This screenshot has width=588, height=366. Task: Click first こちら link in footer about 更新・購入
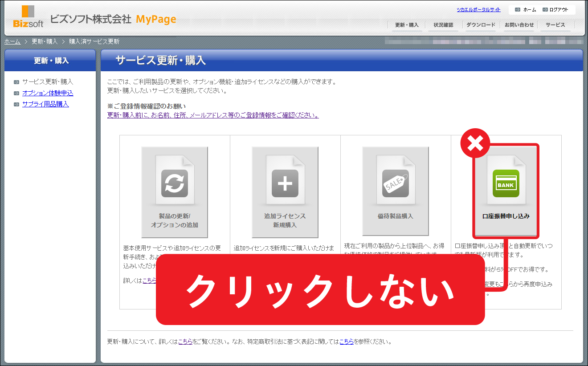185,342
